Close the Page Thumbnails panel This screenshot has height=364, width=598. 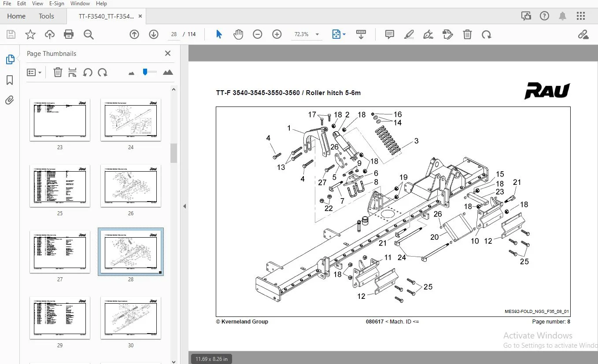[167, 53]
